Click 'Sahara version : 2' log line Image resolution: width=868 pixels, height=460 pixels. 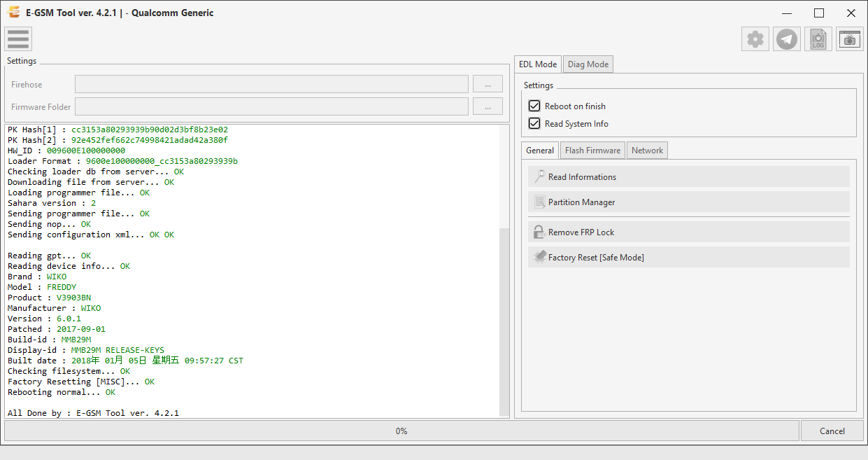52,203
